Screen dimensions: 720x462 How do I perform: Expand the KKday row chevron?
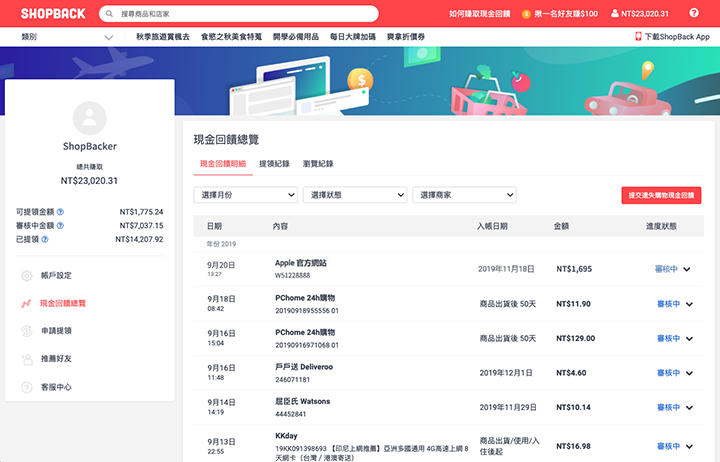tap(689, 446)
